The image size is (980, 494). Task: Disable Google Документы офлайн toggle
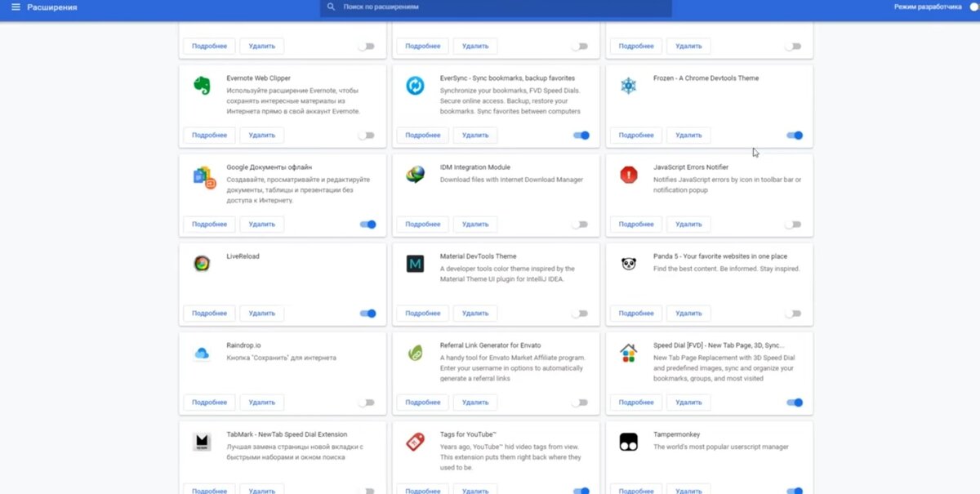pos(367,225)
